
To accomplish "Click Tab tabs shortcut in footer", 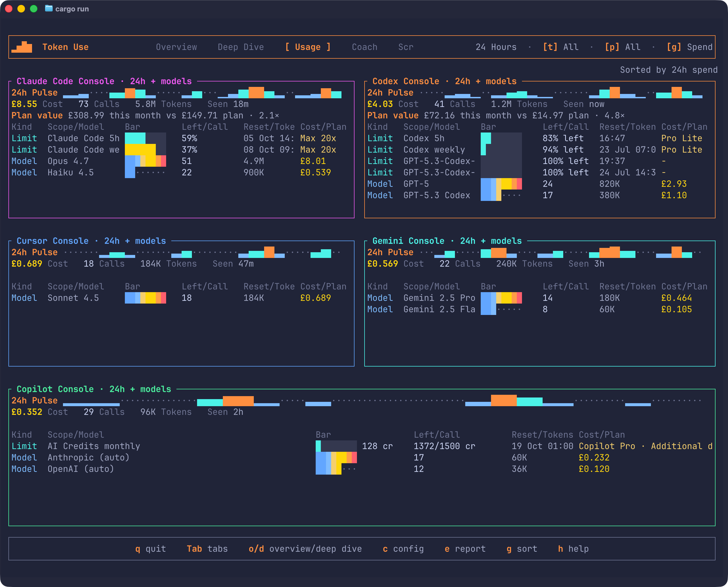I will point(207,548).
